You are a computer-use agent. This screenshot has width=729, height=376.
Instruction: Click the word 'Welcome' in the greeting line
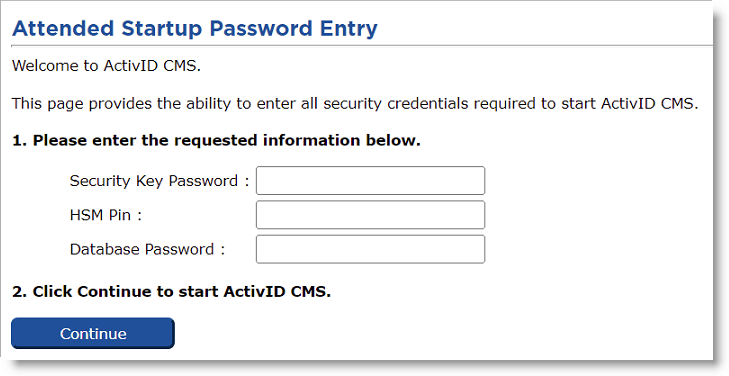pos(46,66)
